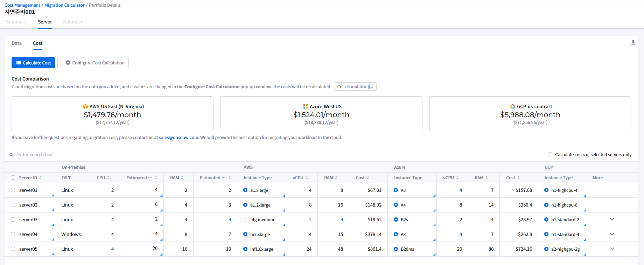The image size is (644, 265).
Task: Click the search magnifier icon
Action: click(12, 155)
